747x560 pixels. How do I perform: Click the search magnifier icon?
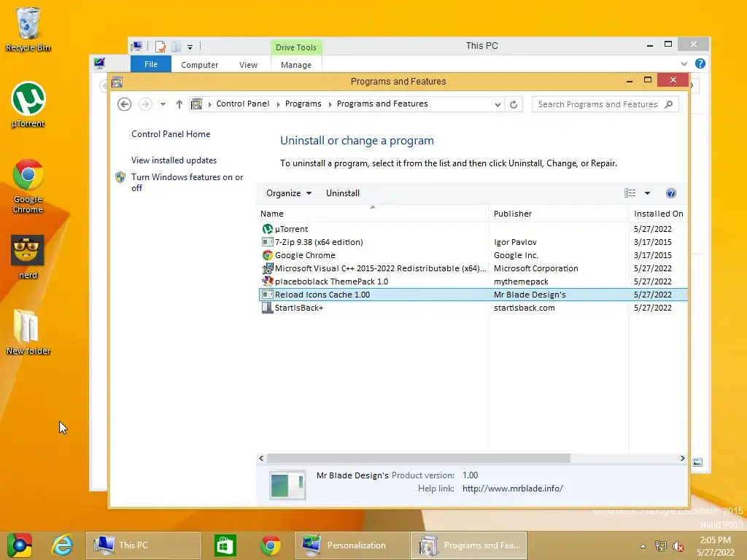669,104
